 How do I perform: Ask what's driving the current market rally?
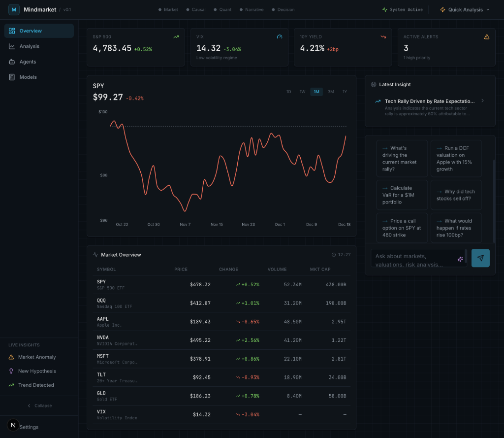point(402,159)
